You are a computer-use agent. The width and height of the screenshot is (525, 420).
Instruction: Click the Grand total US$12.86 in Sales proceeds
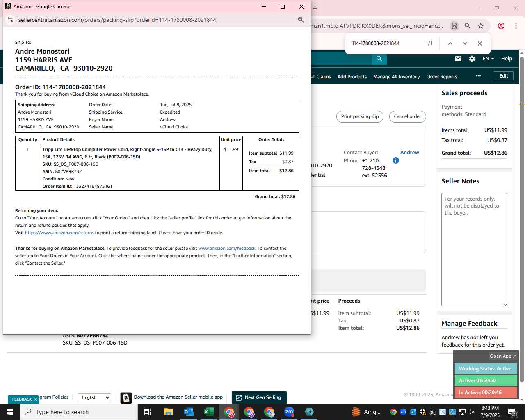tap(474, 153)
